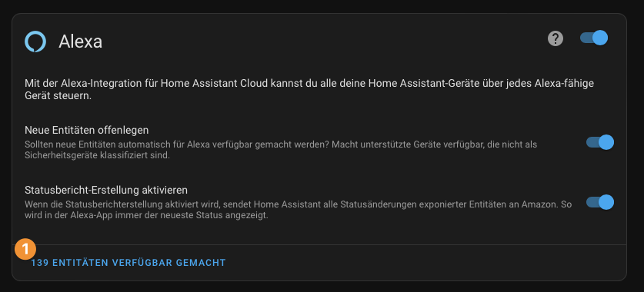644x292 pixels.
Task: Disable the main Alexa integration toggle
Action: click(x=594, y=38)
